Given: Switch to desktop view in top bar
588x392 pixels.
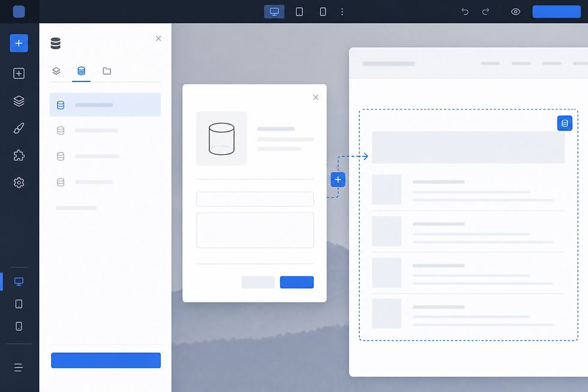Looking at the screenshot, I should coord(275,11).
